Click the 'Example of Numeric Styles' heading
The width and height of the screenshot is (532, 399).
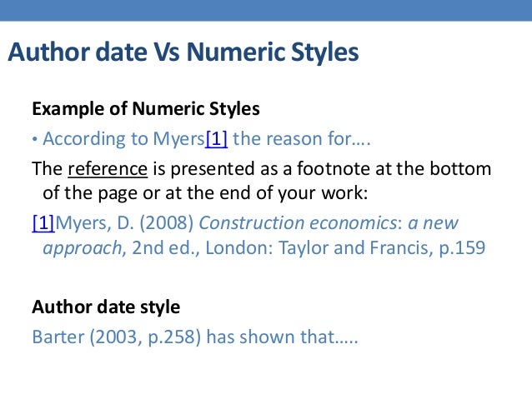tap(146, 109)
